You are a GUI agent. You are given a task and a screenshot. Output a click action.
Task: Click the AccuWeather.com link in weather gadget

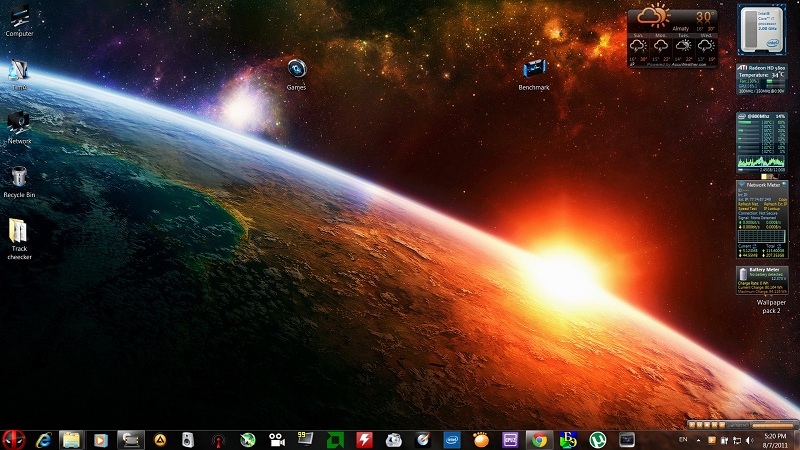pyautogui.click(x=689, y=65)
